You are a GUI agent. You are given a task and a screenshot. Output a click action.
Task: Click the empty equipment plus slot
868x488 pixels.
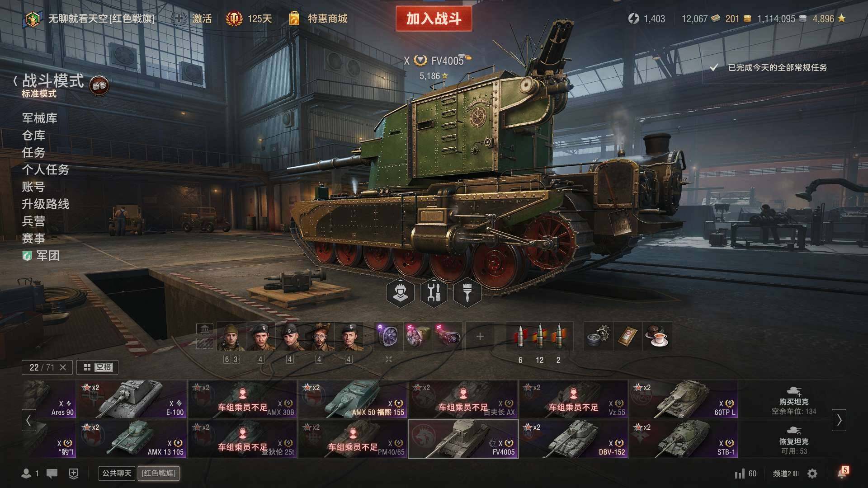coord(480,336)
